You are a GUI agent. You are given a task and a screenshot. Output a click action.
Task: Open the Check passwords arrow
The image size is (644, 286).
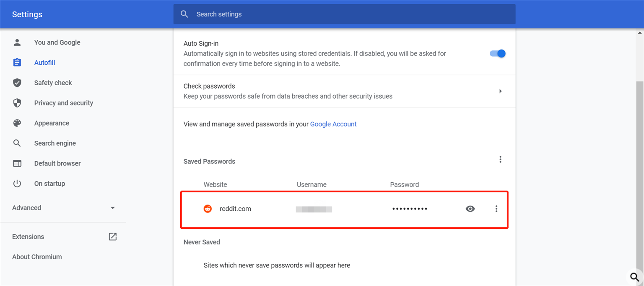pyautogui.click(x=500, y=91)
